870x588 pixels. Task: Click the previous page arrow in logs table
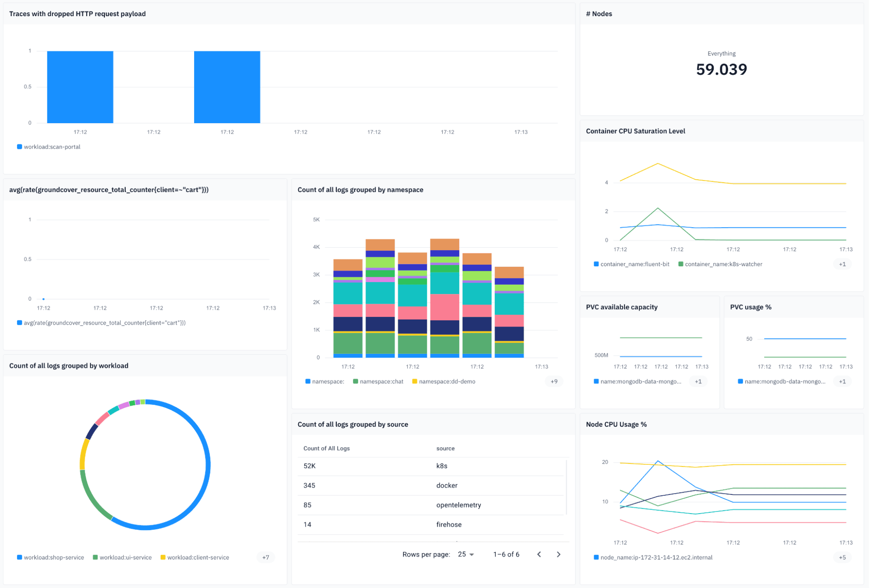pyautogui.click(x=539, y=554)
